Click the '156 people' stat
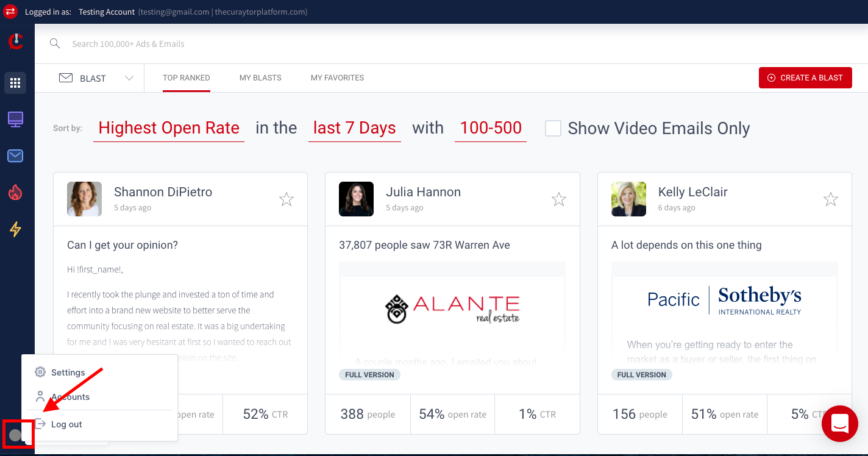The image size is (868, 456). click(x=640, y=414)
